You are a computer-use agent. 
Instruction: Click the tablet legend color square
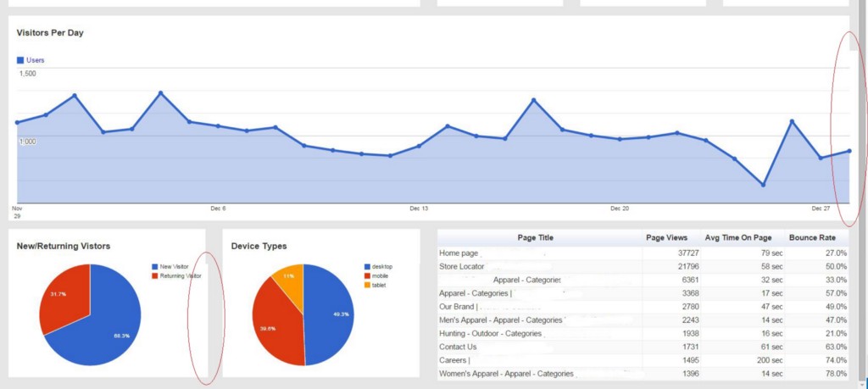click(368, 285)
